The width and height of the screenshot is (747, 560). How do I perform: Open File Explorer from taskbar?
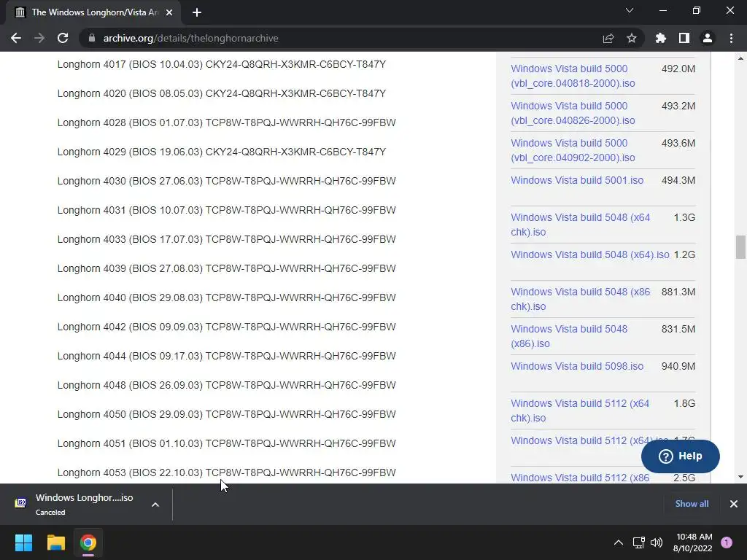pos(55,542)
